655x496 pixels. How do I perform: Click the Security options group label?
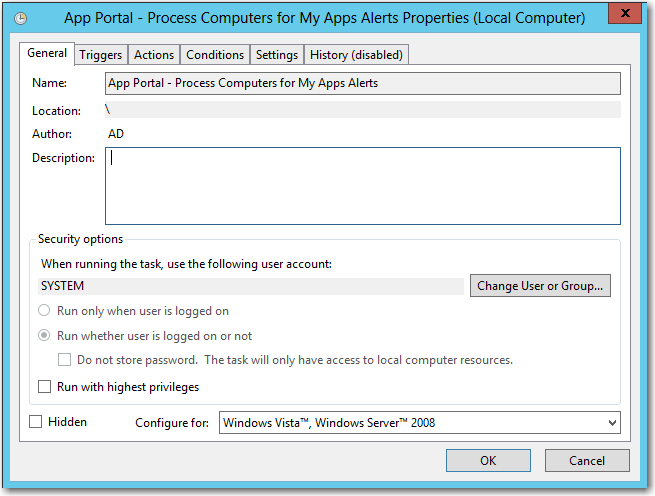[x=81, y=239]
